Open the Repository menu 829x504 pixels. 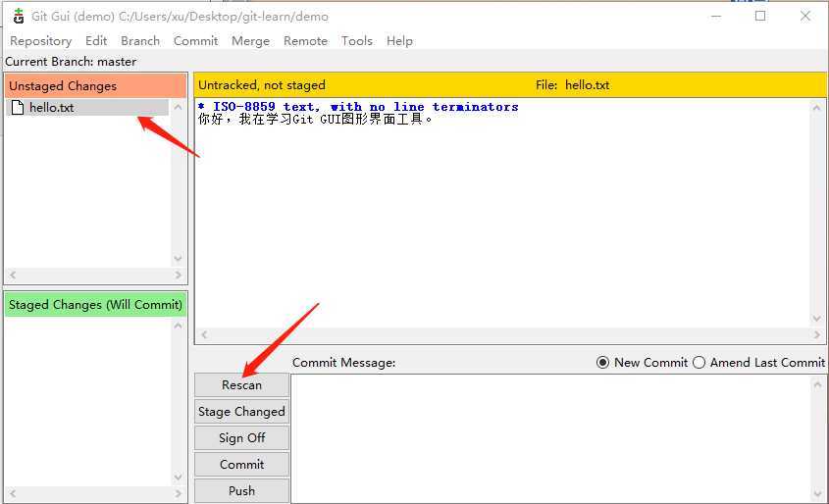coord(40,40)
